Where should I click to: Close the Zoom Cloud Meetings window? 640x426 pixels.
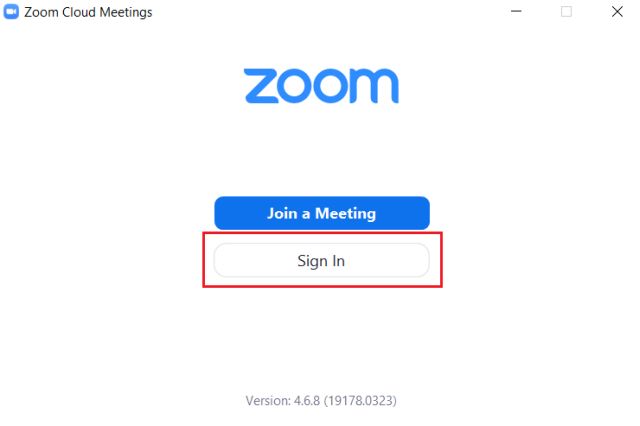(x=617, y=11)
